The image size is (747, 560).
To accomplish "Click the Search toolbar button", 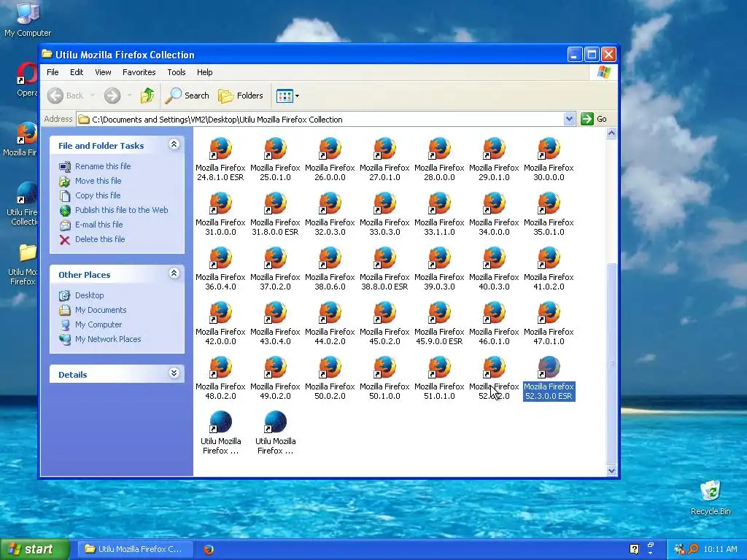I will [x=187, y=96].
